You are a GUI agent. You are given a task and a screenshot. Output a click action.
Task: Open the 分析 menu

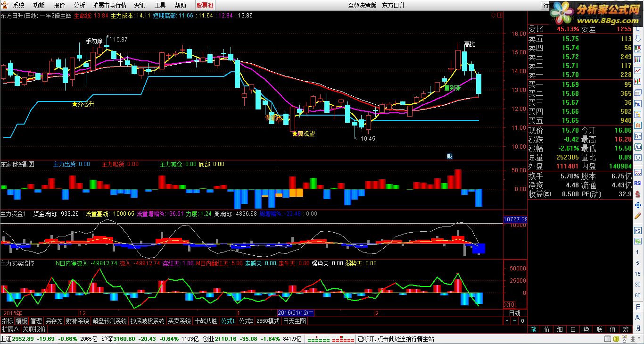click(80, 5)
